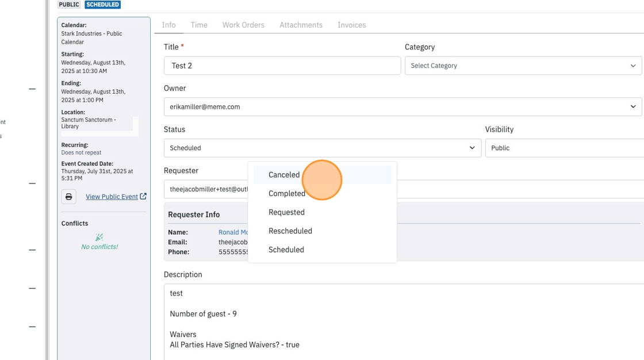Switch to the Time tab
644x360 pixels.
(199, 25)
